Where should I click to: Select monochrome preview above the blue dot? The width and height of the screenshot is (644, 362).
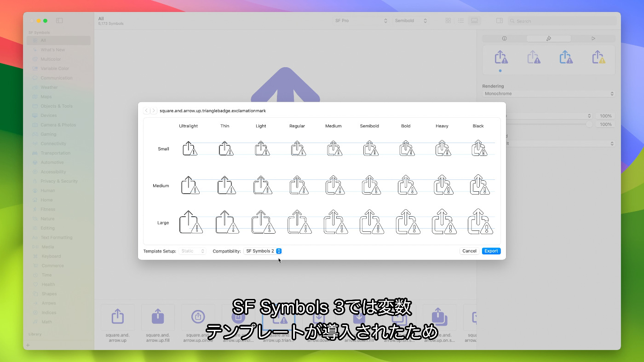[501, 57]
